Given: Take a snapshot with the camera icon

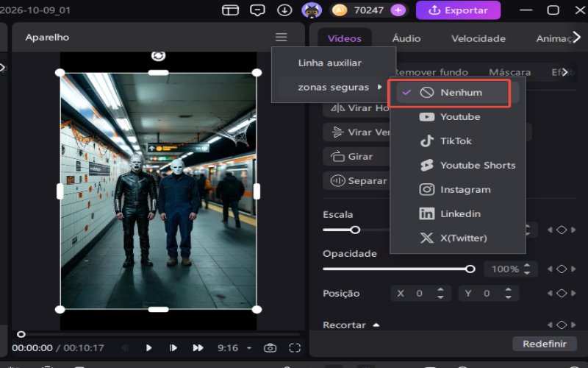Looking at the screenshot, I should coord(270,347).
